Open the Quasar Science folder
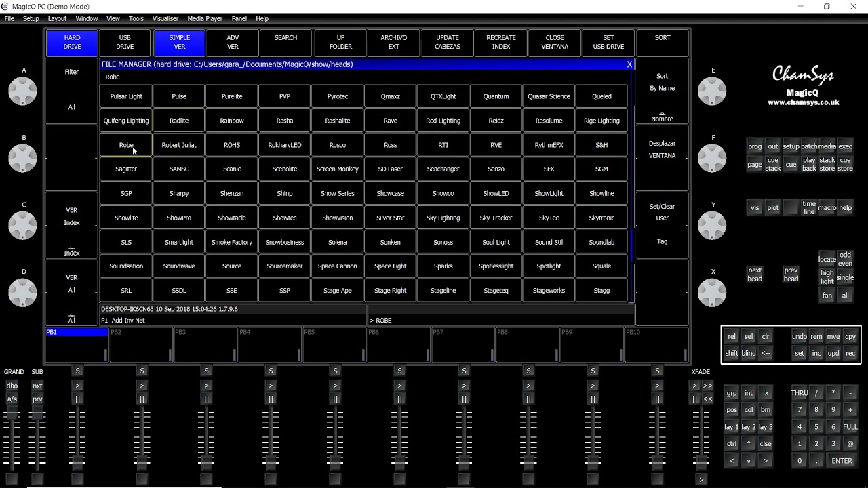The image size is (868, 488). [x=549, y=96]
